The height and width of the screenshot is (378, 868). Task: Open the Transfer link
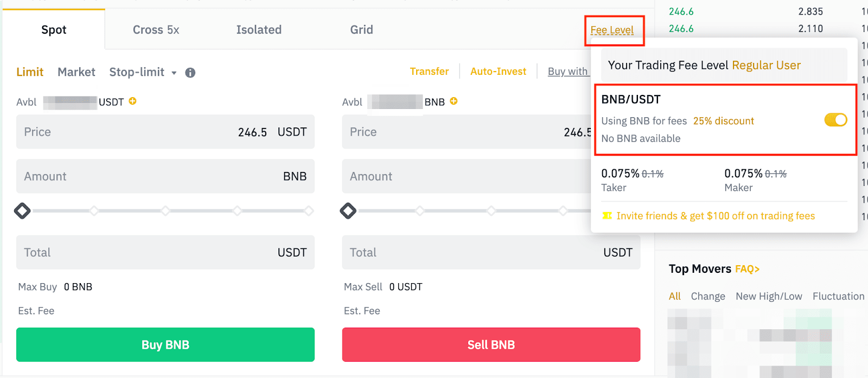coord(429,72)
